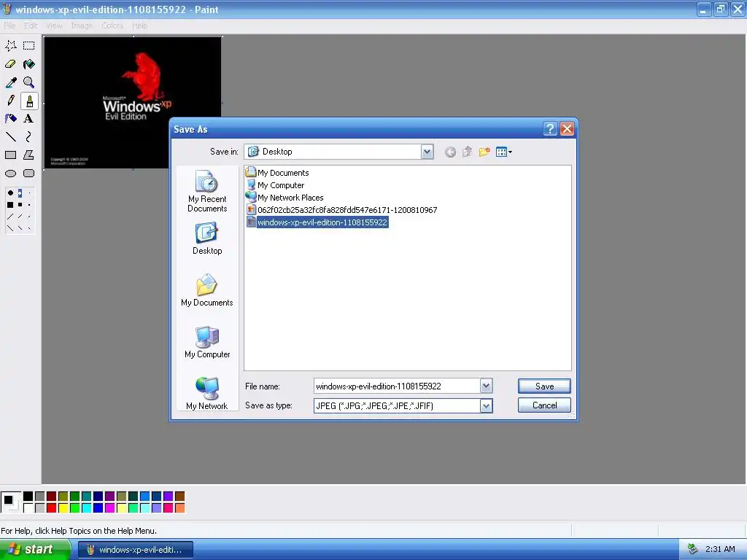747x560 pixels.
Task: Click the Start button
Action: click(x=35, y=550)
